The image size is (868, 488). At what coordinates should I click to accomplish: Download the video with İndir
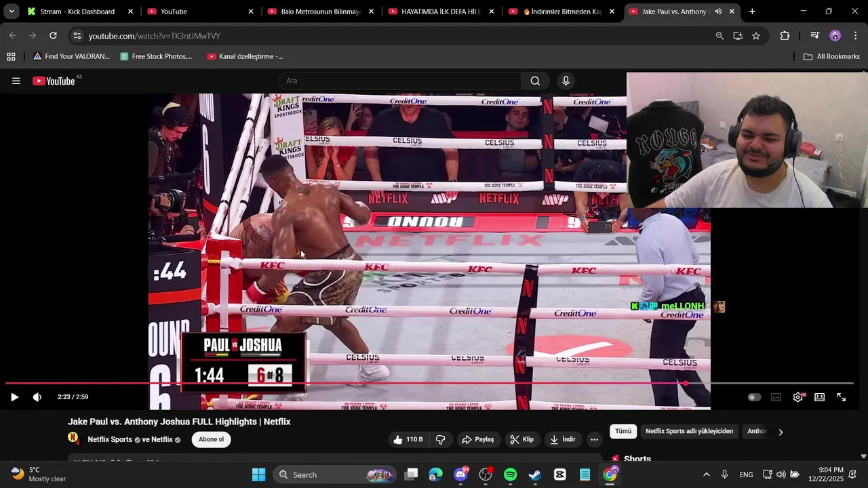click(563, 439)
